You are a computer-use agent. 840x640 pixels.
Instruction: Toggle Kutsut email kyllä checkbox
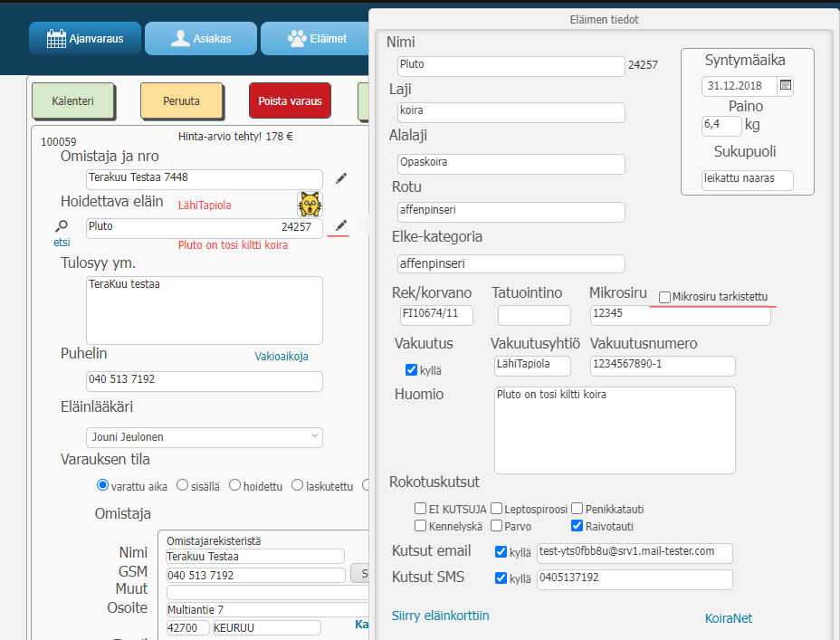[x=501, y=551]
